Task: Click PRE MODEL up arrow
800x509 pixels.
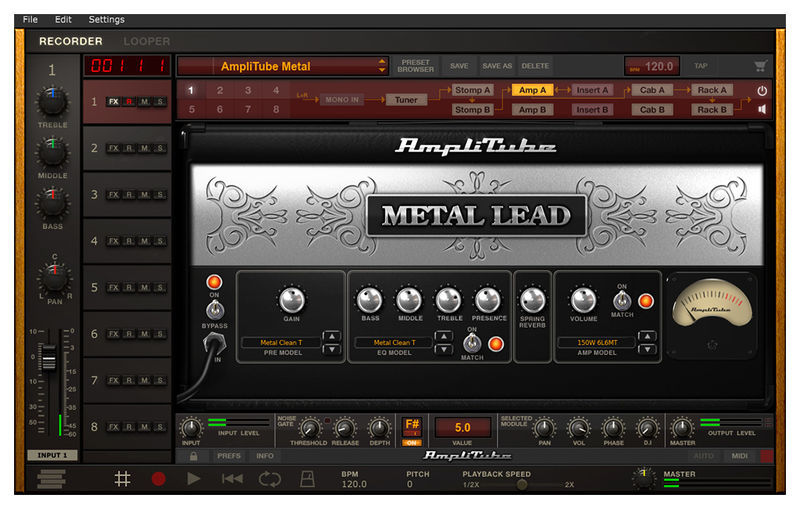Action: click(x=332, y=336)
